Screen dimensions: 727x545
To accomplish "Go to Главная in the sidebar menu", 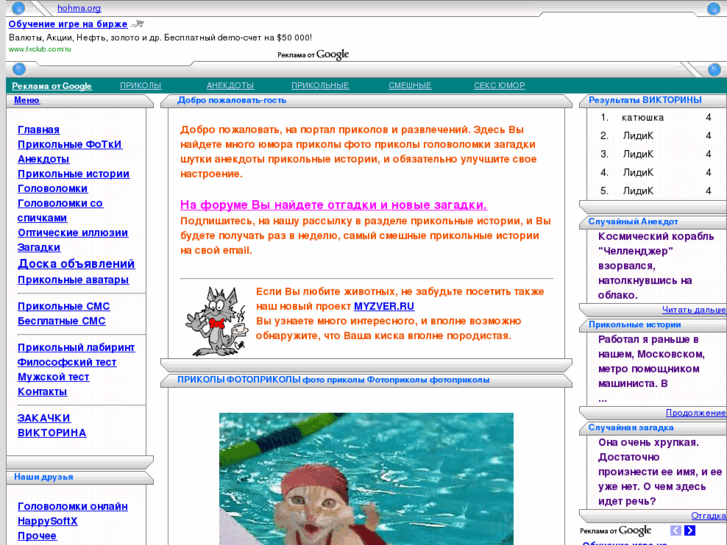I will (38, 130).
